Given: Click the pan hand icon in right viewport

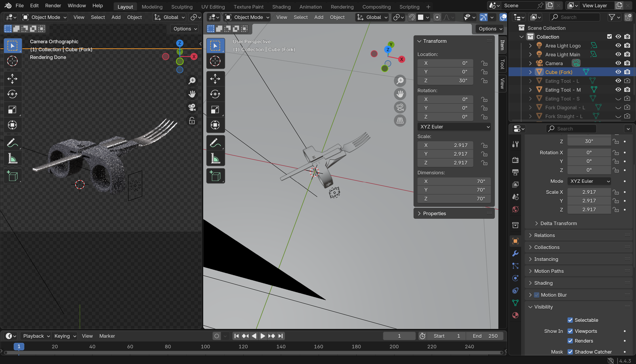Looking at the screenshot, I should point(400,94).
